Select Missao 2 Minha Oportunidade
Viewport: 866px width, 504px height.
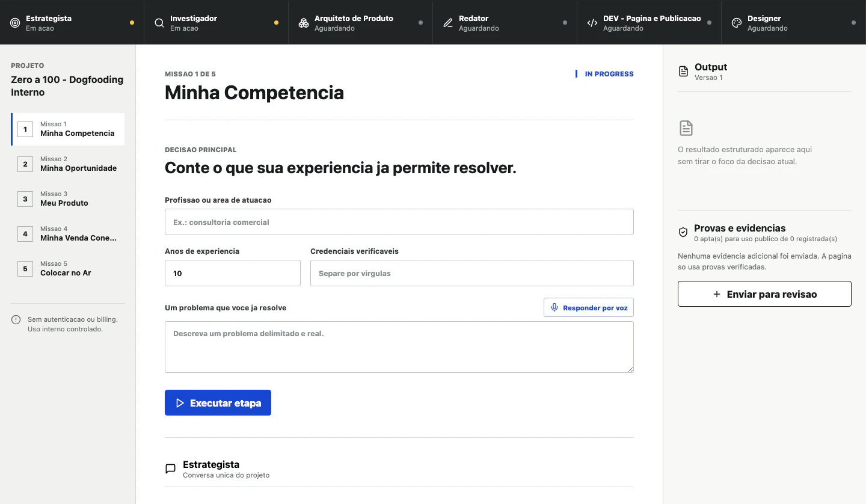(68, 164)
